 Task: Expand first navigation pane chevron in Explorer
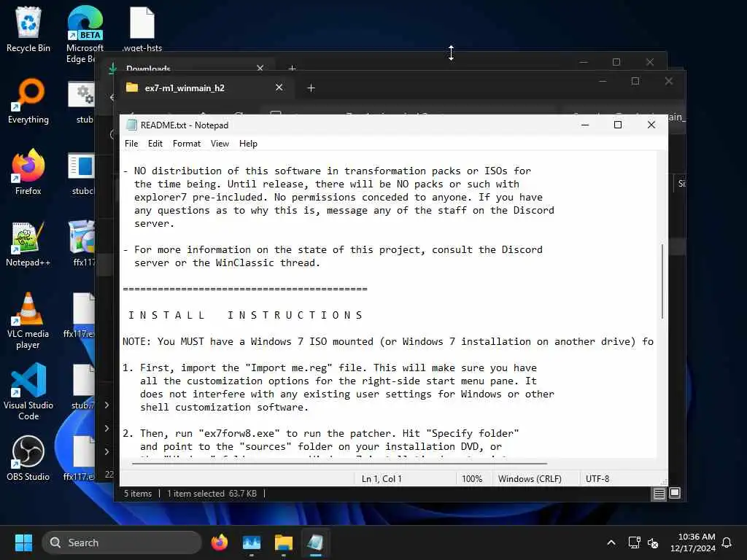[x=107, y=405]
